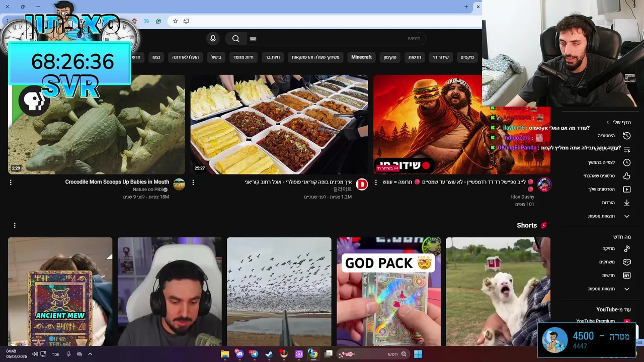Click the taskbar search box חפש
This screenshot has width=644, height=362.
(373, 354)
